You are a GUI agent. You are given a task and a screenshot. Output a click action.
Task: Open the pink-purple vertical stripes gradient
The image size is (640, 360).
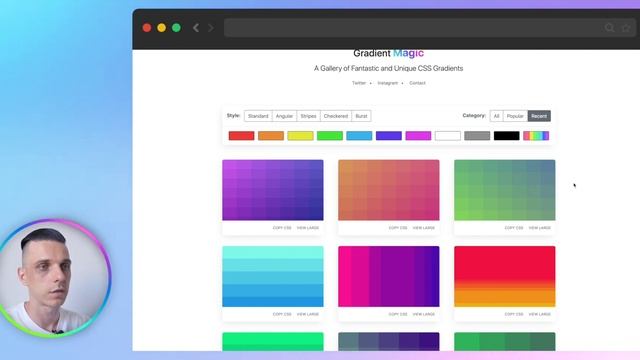389,276
